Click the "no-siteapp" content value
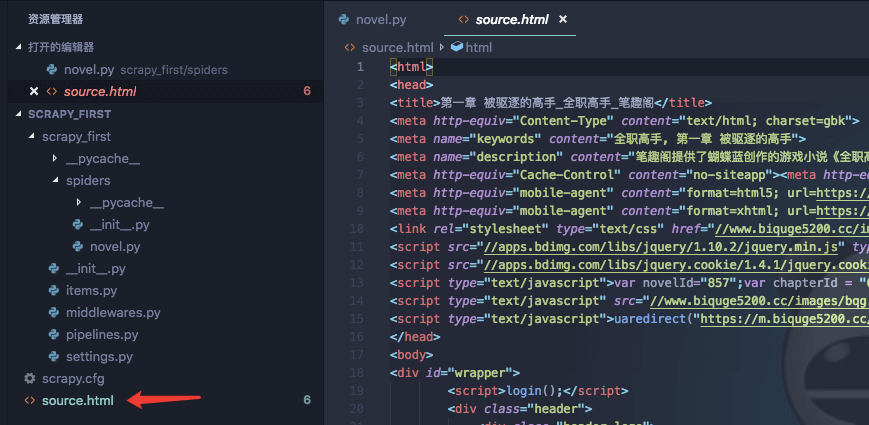The height and width of the screenshot is (425, 869). 730,175
